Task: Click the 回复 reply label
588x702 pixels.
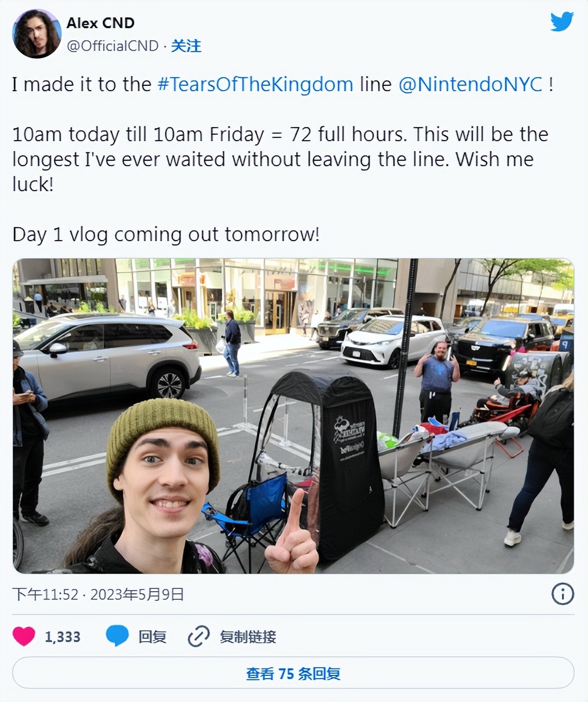Action: [x=152, y=636]
